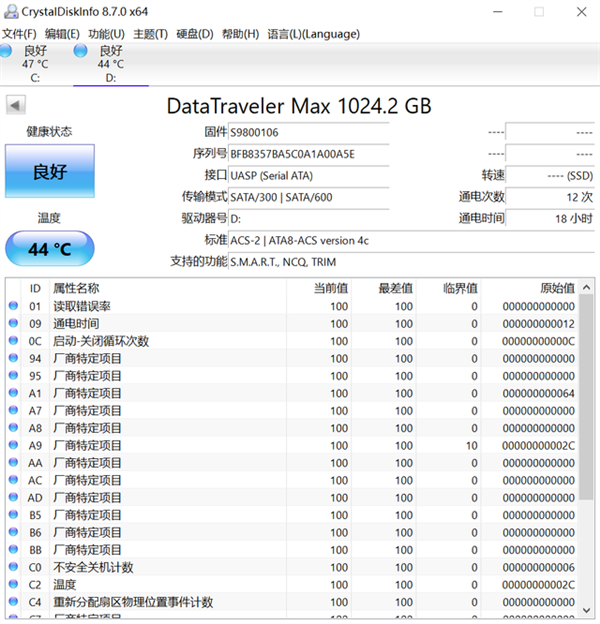Click raw value 000000000012 of 通电时间

point(538,324)
